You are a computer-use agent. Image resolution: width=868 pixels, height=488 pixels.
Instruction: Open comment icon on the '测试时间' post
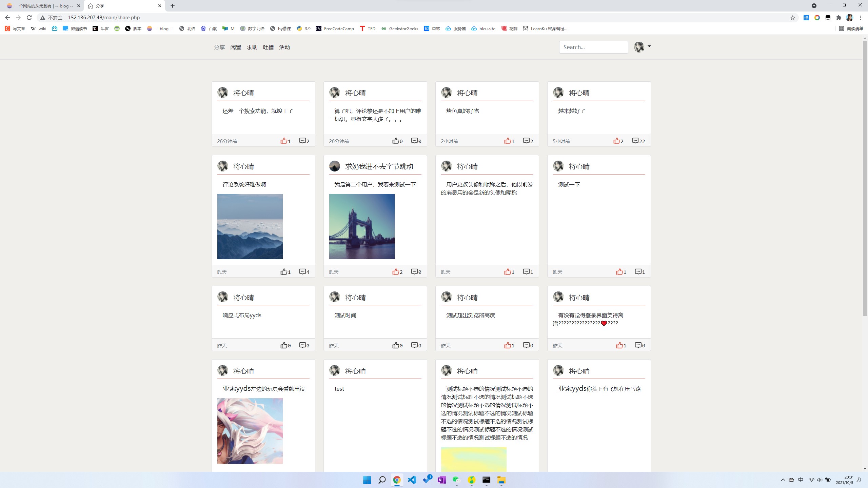[414, 345]
